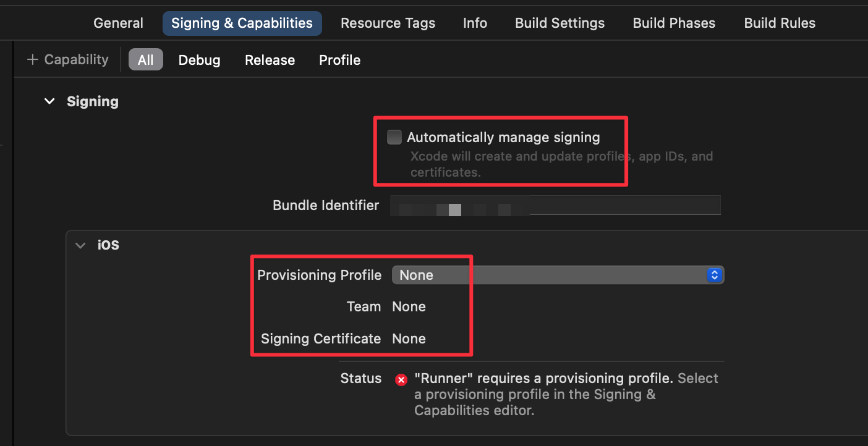Enable Automatically manage signing checkbox
This screenshot has height=446, width=868.
(394, 137)
